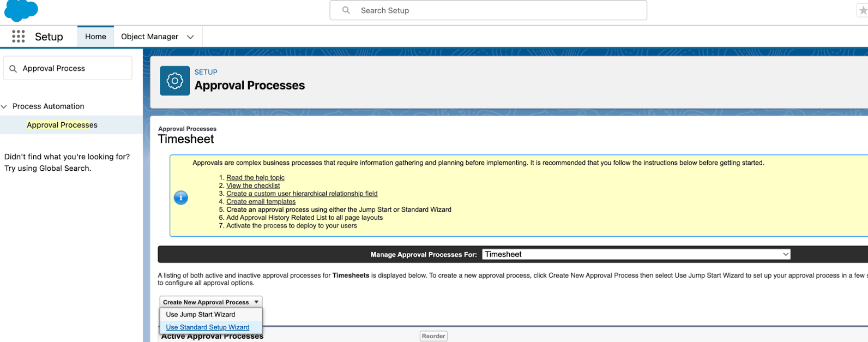The height and width of the screenshot is (342, 868).
Task: Choose Use Jump Start Wizard
Action: coord(201,315)
